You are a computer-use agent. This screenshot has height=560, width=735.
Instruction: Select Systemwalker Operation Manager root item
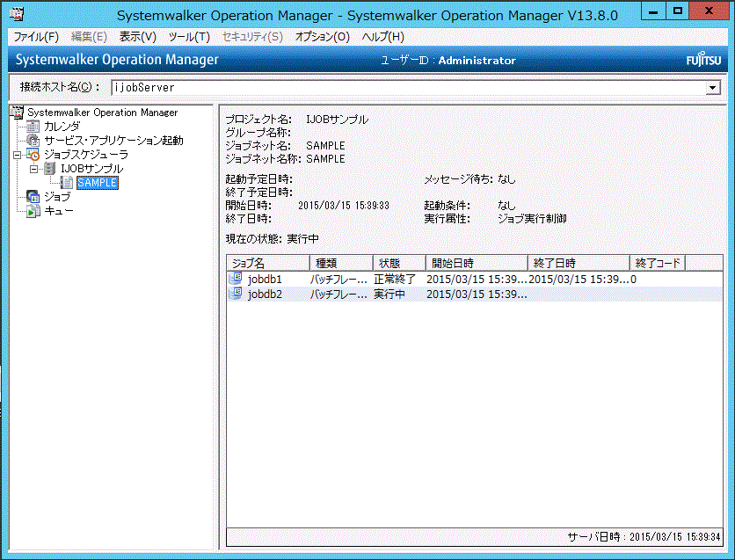coord(102,112)
